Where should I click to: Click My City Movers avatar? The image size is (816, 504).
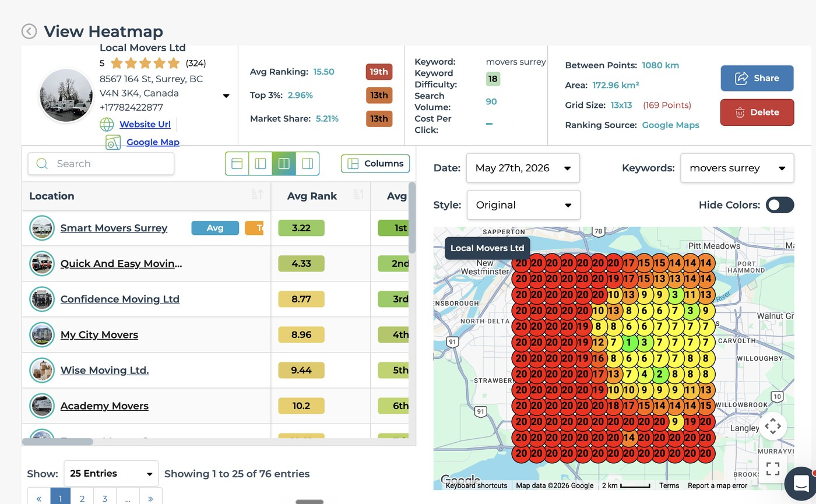pos(42,334)
